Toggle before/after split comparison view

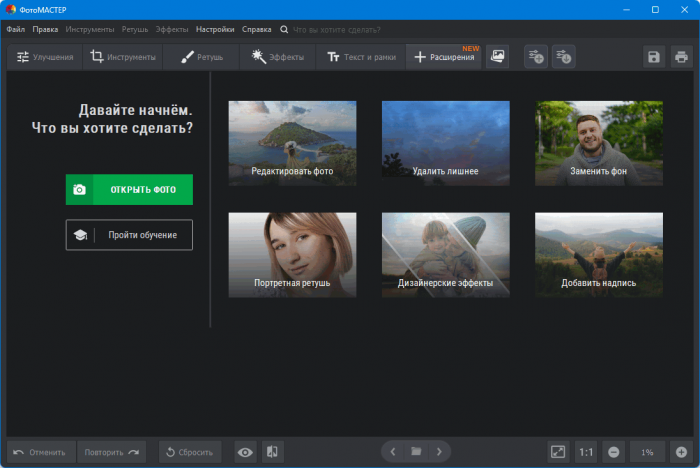(272, 452)
